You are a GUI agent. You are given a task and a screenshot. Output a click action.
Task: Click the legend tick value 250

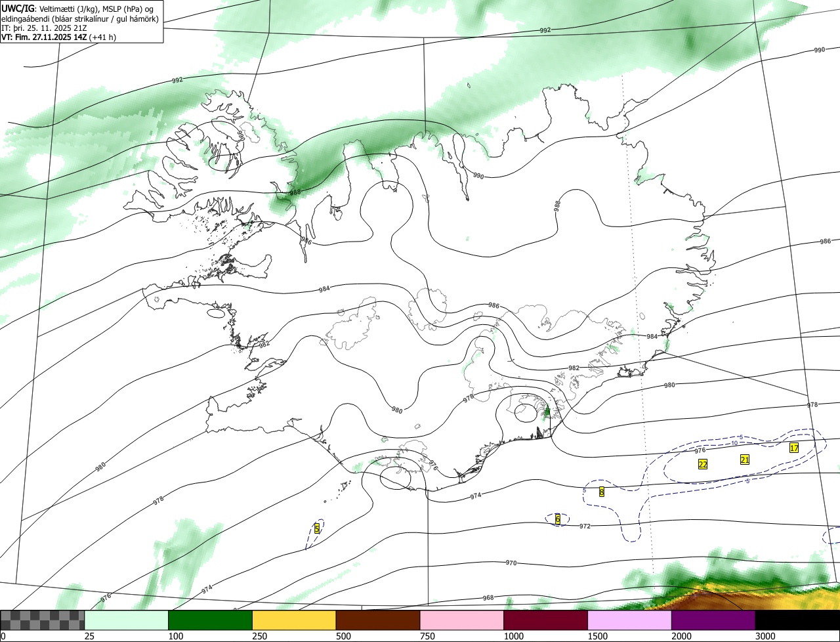click(x=260, y=636)
